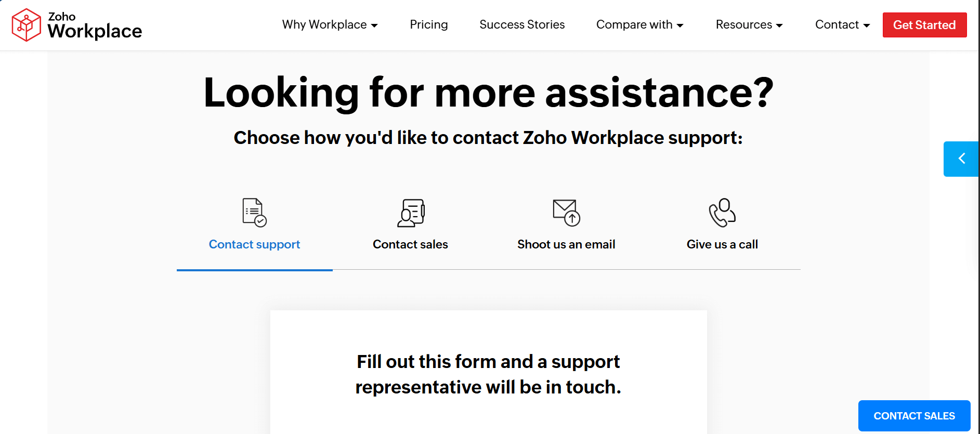This screenshot has width=980, height=434.
Task: Open the Compare with dropdown menu
Action: [x=639, y=25]
